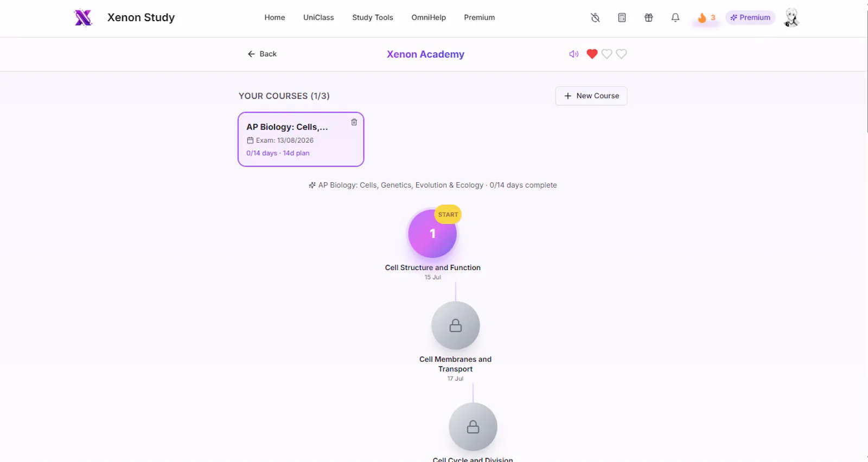This screenshot has width=868, height=462.
Task: Click the 'Cell Membranes and Transport' label
Action: click(x=456, y=364)
